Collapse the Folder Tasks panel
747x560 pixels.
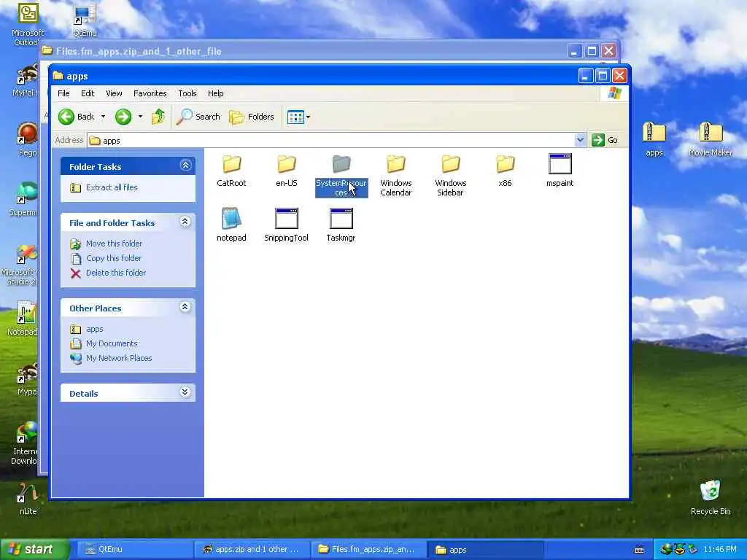tap(185, 166)
